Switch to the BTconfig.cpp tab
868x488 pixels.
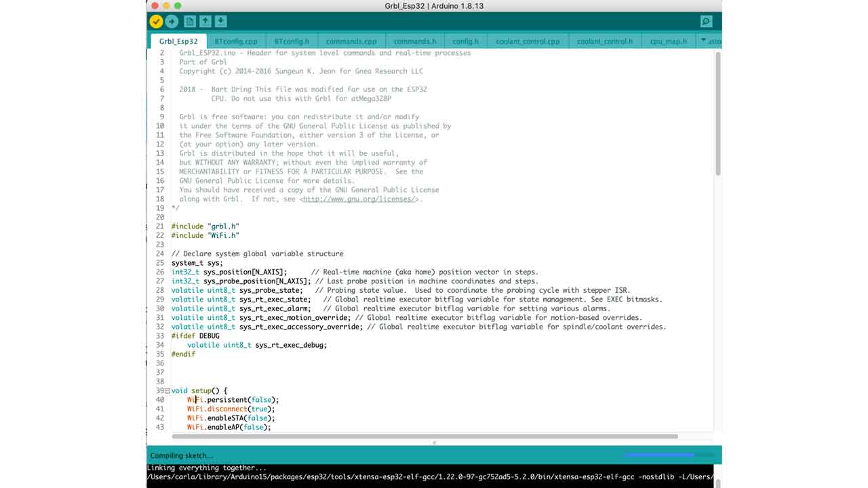pos(236,41)
